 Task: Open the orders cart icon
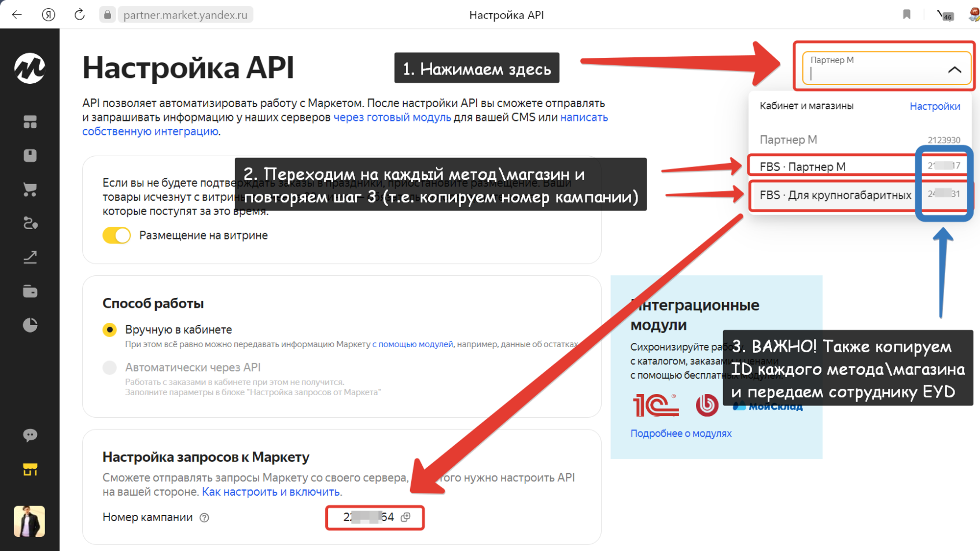point(30,190)
